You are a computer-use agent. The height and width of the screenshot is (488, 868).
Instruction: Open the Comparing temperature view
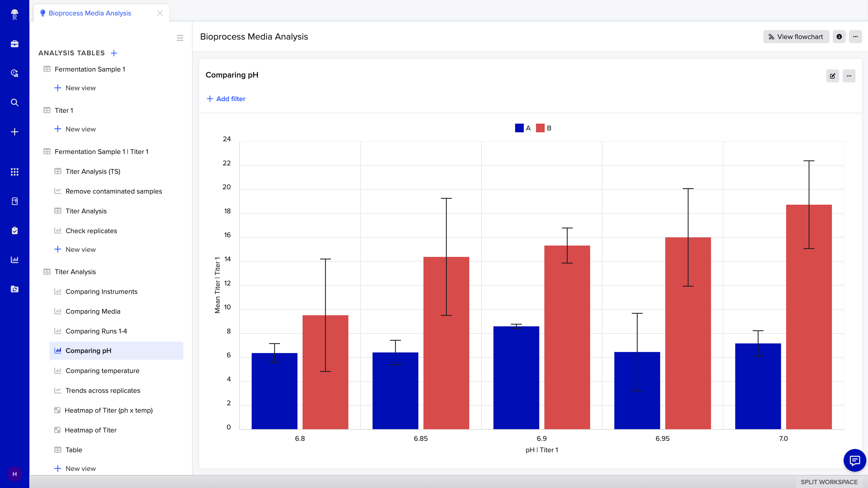103,370
